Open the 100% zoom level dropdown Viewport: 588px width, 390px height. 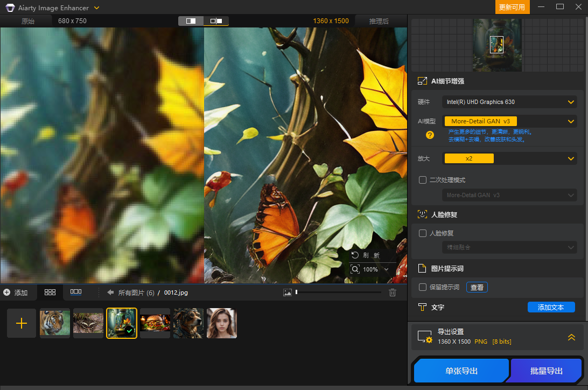click(x=386, y=269)
